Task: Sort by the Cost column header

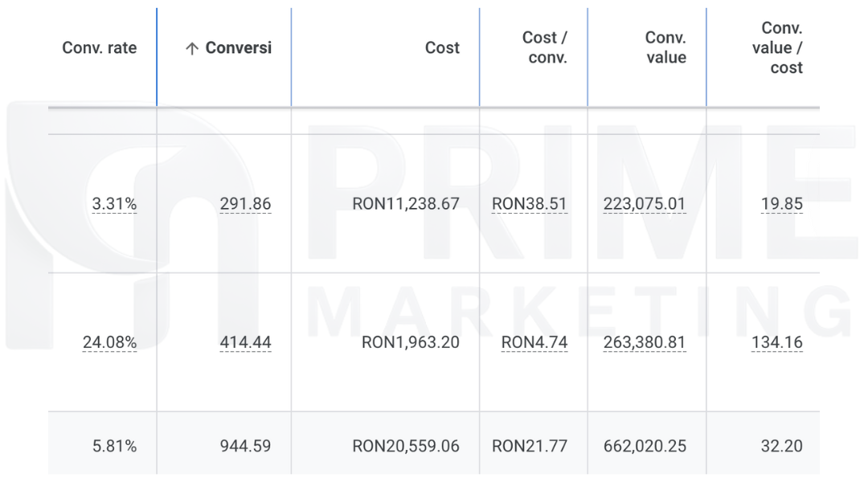Action: pyautogui.click(x=442, y=48)
